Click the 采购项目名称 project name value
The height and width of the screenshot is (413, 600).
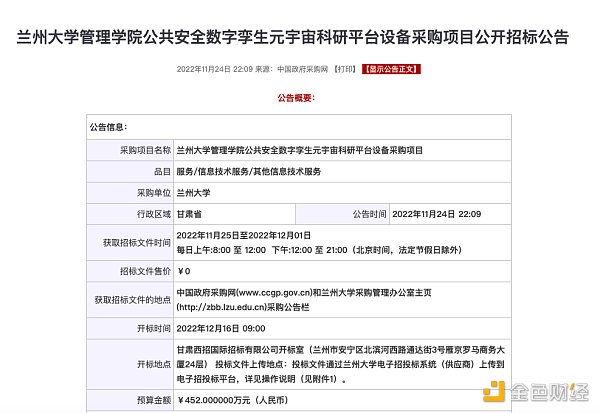pos(299,149)
